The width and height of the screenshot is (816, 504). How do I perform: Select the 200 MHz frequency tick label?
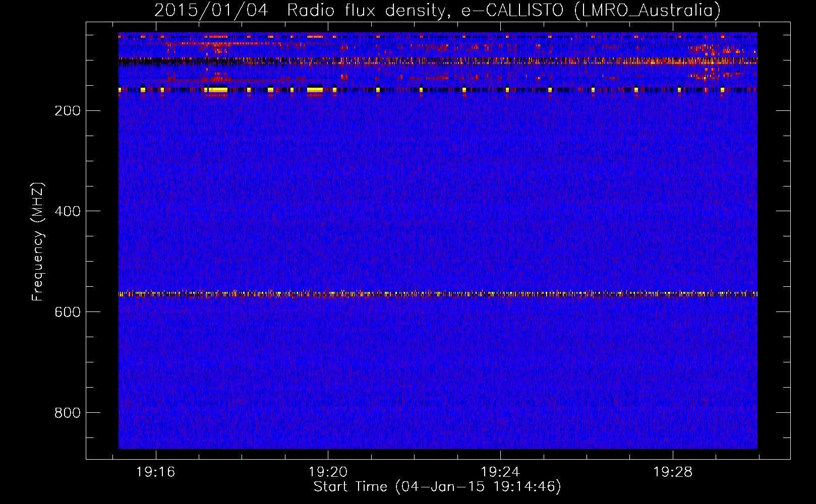pyautogui.click(x=68, y=111)
